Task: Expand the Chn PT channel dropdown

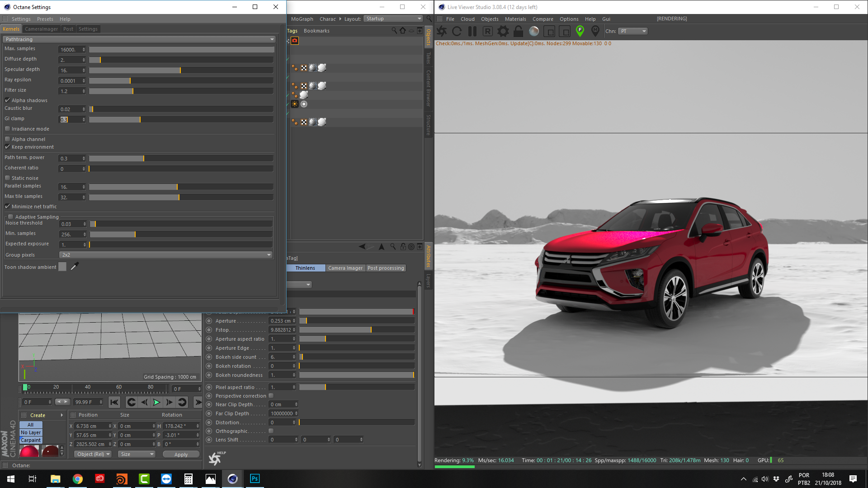Action: click(633, 31)
